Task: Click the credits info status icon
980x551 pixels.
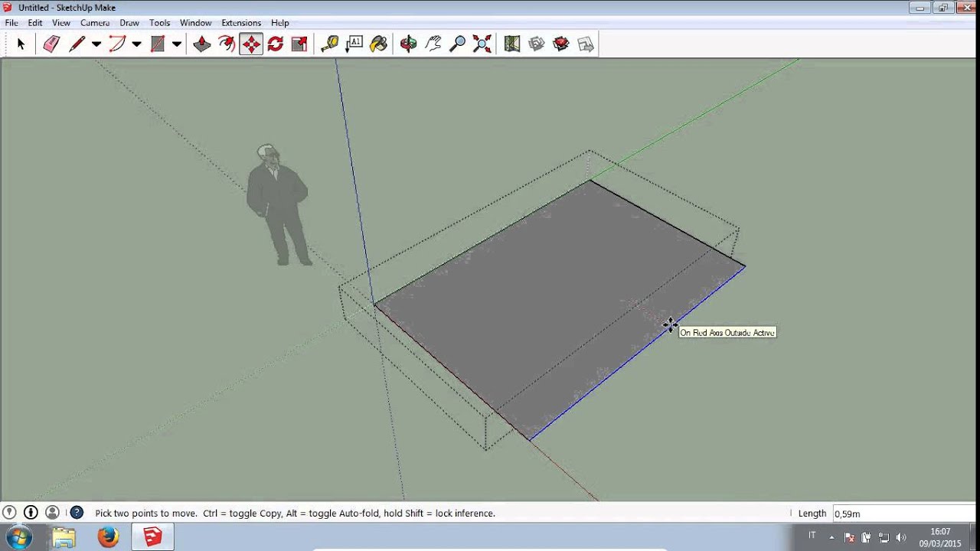Action: [x=31, y=513]
